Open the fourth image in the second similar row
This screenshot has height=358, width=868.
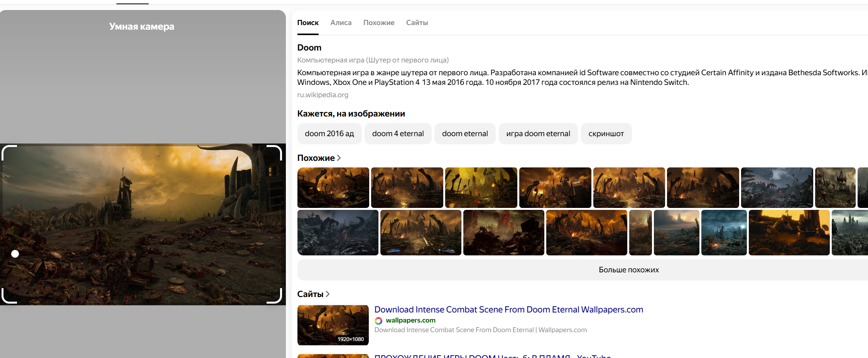coord(587,233)
